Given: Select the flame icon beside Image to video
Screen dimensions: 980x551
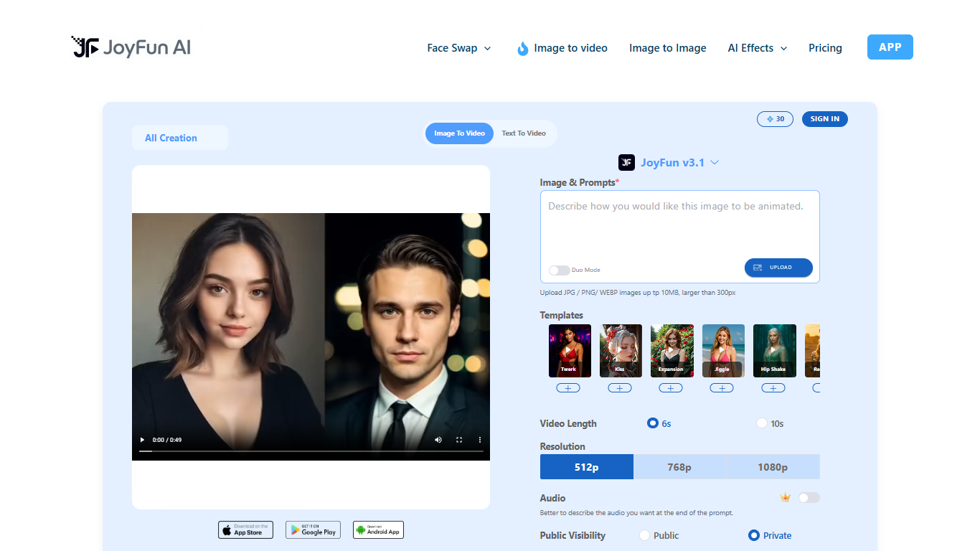Looking at the screenshot, I should coord(522,48).
